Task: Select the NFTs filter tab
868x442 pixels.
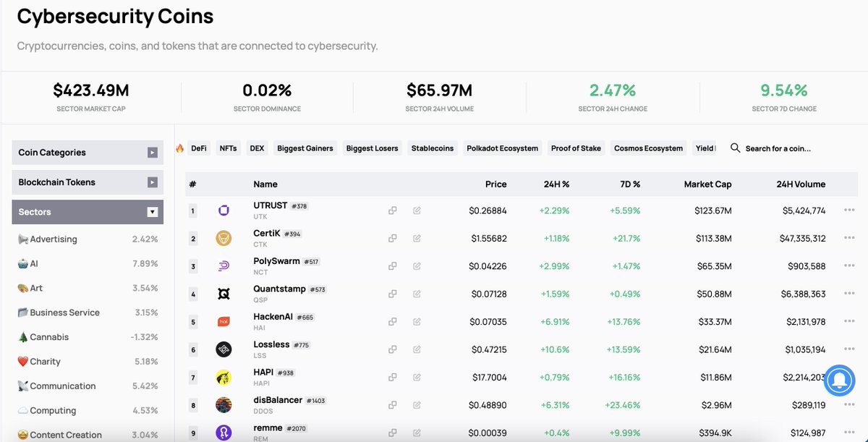Action: pyautogui.click(x=228, y=148)
